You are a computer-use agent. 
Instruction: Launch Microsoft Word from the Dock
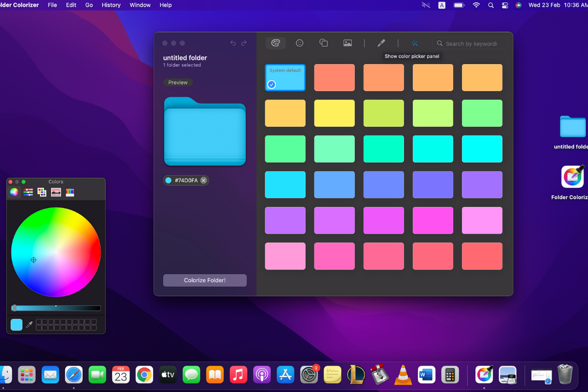(427, 375)
